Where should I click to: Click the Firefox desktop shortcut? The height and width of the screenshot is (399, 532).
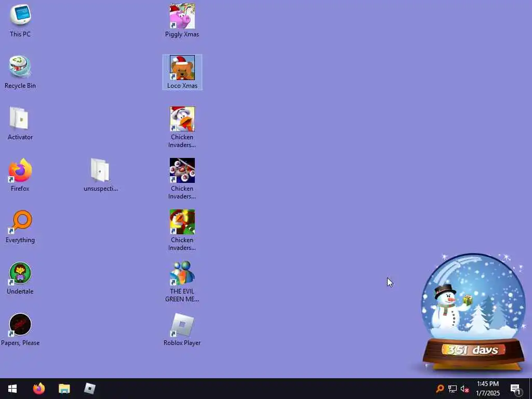click(x=20, y=175)
